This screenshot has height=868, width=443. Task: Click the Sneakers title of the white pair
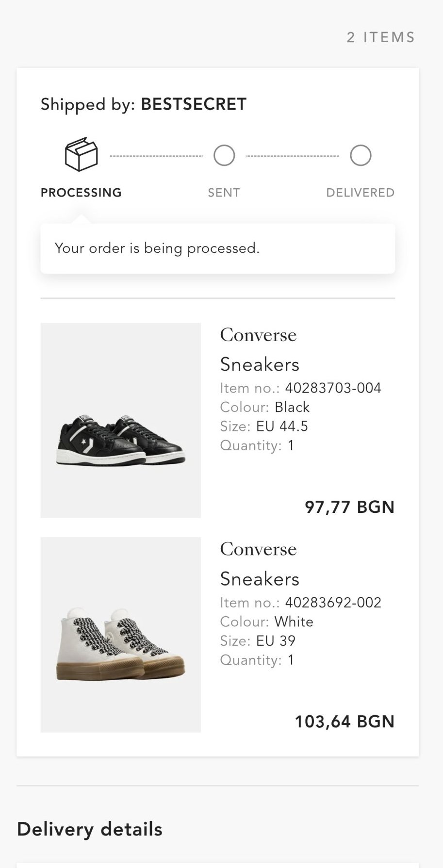tap(260, 579)
